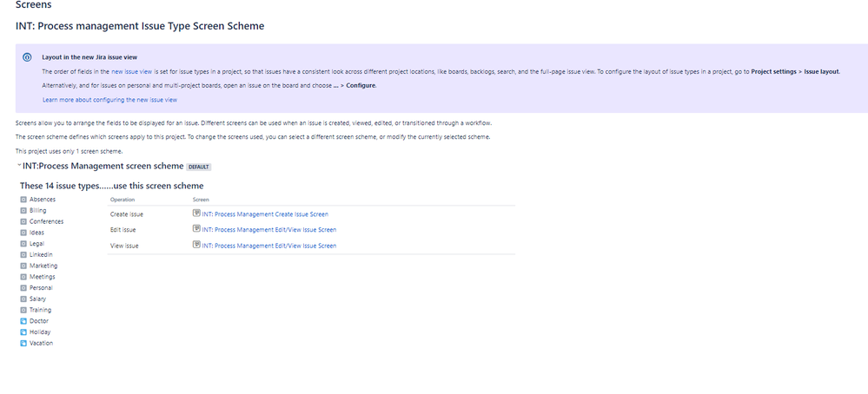Click the Training issue type icon
This screenshot has height=394, width=868.
(23, 310)
